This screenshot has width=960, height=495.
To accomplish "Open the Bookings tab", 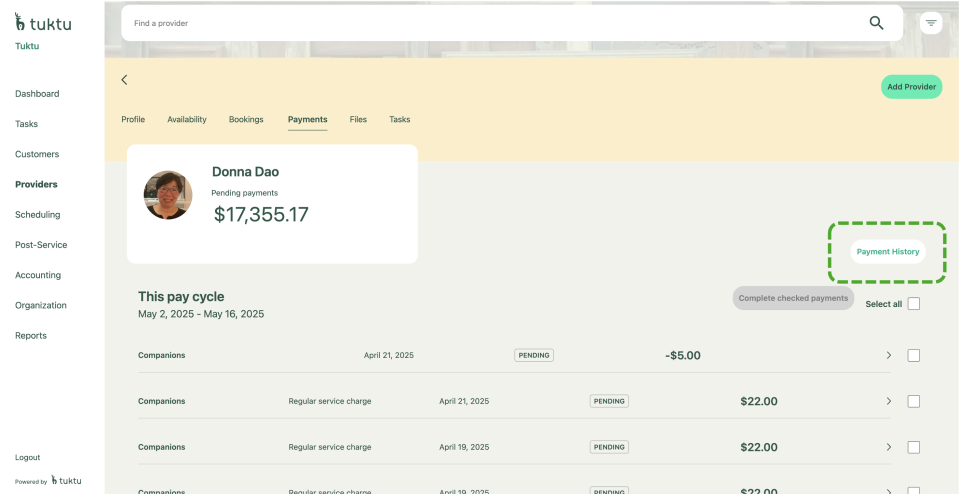I will (246, 119).
